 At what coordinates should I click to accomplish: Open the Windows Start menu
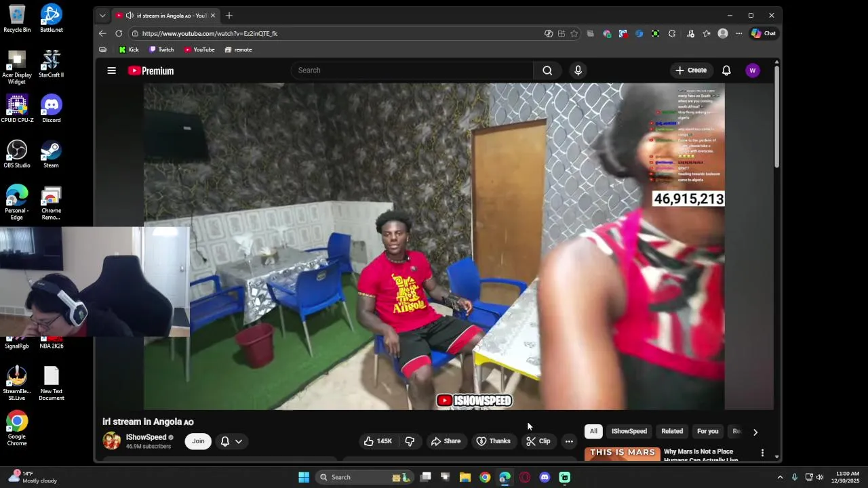(x=304, y=477)
